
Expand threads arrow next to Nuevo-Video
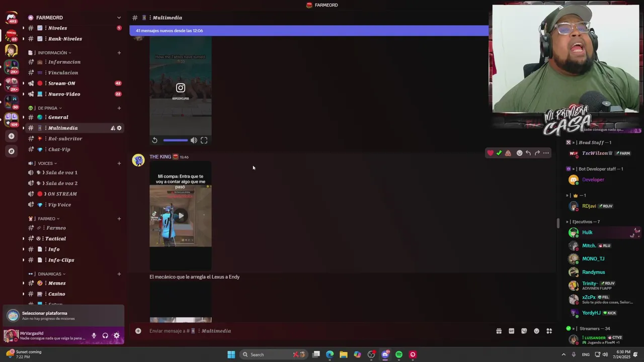click(x=23, y=94)
